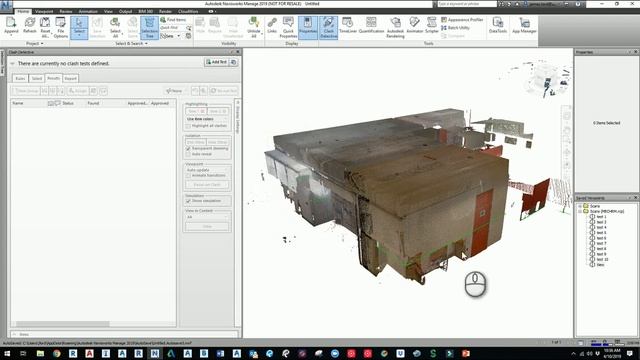Click the Re-run Test button
Viewport: 640px width, 360px height.
(224, 91)
